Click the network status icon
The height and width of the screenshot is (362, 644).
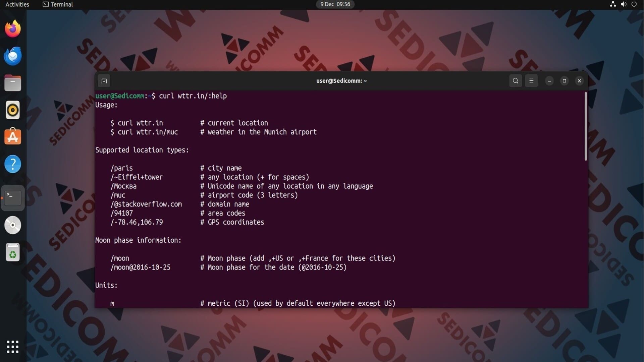[613, 4]
